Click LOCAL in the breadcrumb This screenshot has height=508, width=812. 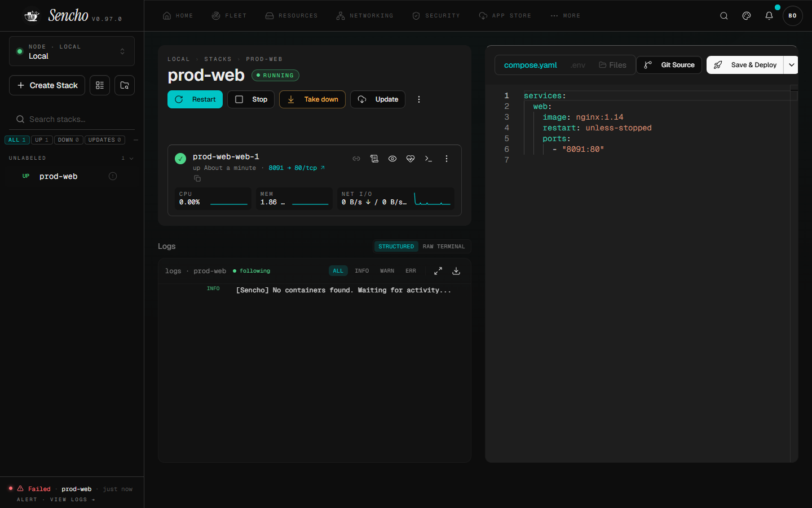[x=179, y=59]
